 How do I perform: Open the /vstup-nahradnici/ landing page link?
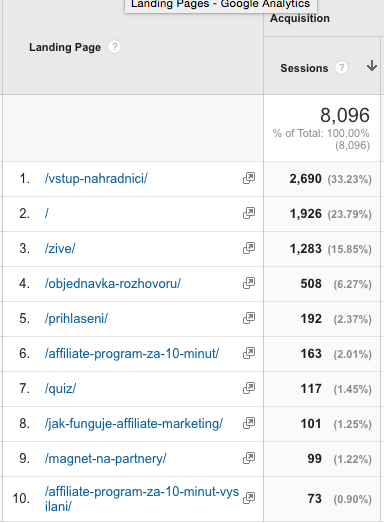96,178
